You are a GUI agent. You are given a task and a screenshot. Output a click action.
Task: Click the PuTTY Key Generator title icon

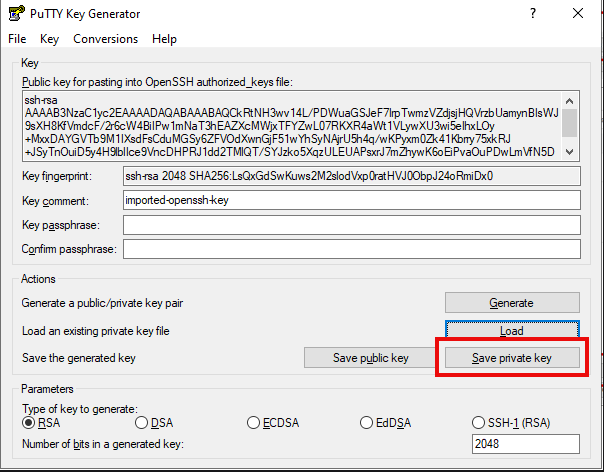[x=17, y=13]
